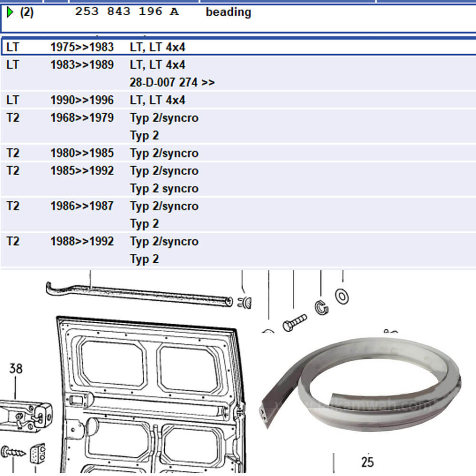Click the screw drawing at bottom left
This screenshot has height=476, width=476.
pyautogui.click(x=13, y=451)
